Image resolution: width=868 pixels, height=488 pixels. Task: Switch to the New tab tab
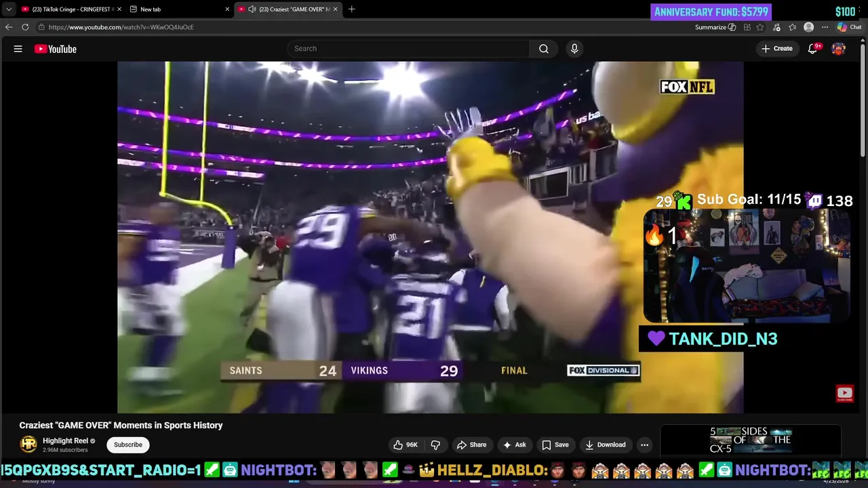click(180, 9)
